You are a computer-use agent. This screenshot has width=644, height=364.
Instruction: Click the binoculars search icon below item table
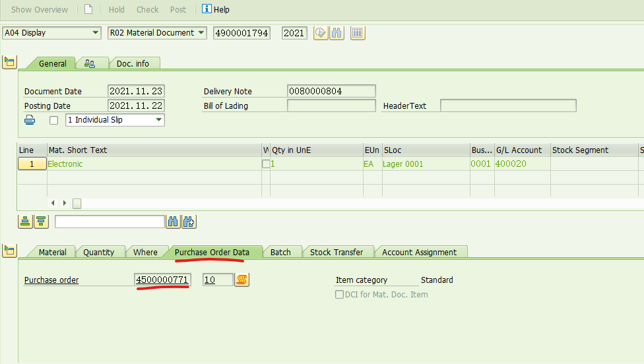coord(173,222)
